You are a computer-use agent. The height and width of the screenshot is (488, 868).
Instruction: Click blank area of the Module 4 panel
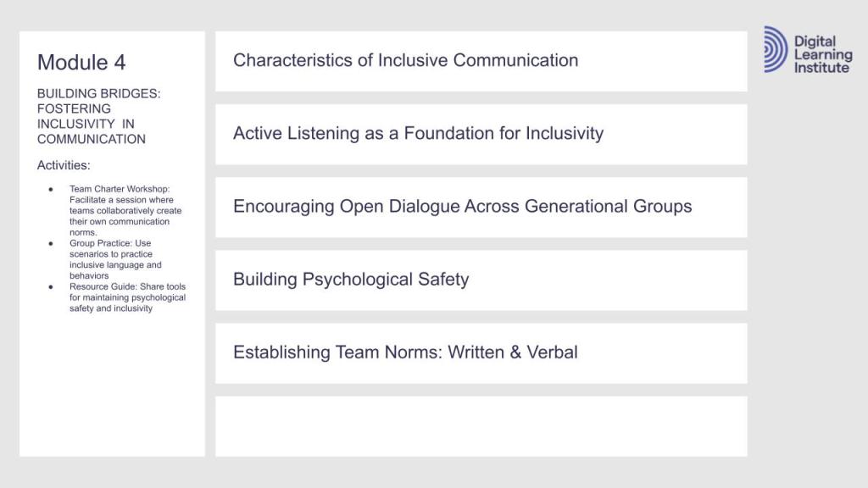pos(112,390)
